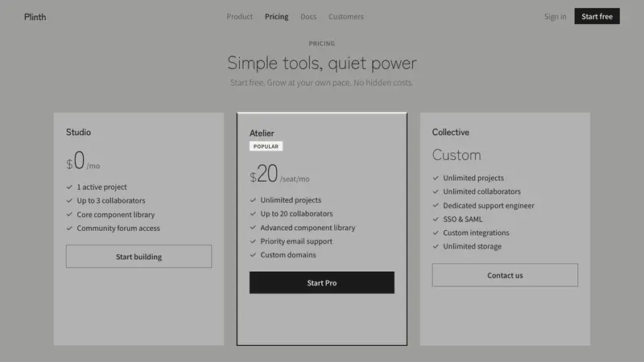Click the 'Up to 3 collaborators' text
The width and height of the screenshot is (644, 362).
111,200
